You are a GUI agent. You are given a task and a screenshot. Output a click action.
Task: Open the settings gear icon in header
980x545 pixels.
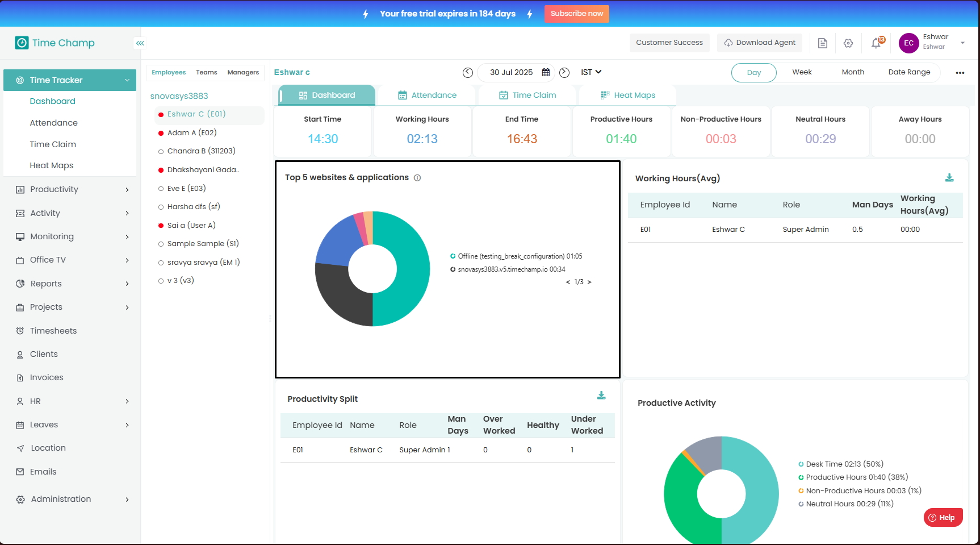[x=848, y=43]
